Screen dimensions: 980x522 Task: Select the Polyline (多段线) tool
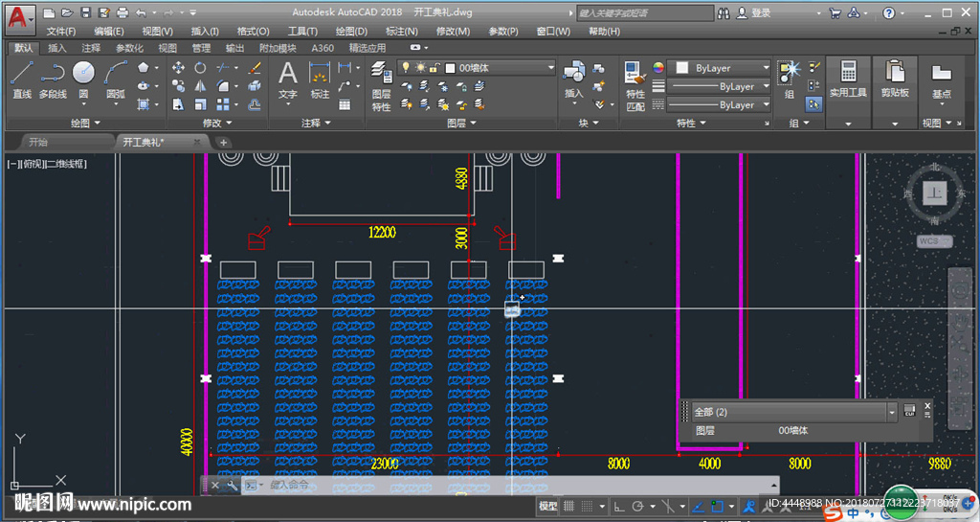tap(54, 79)
